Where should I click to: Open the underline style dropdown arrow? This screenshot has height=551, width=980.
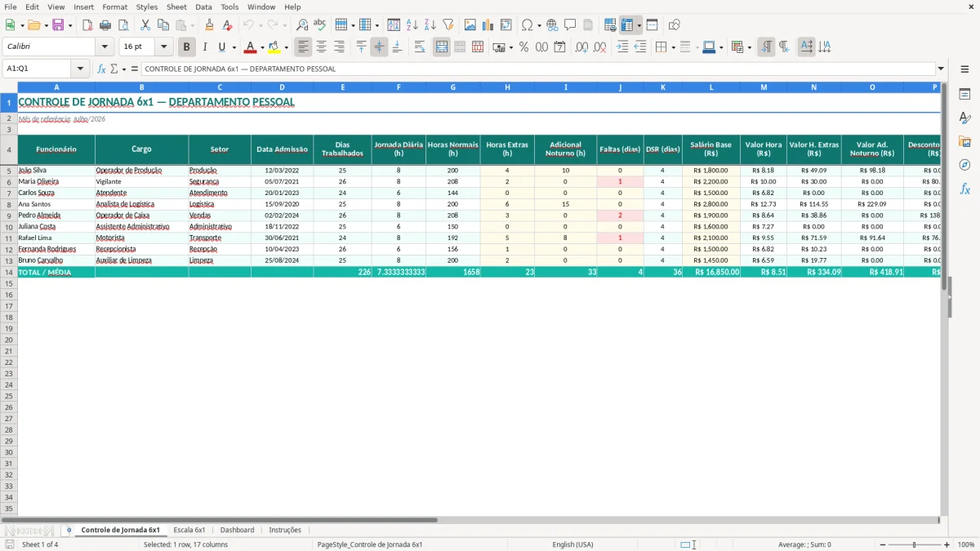(234, 47)
